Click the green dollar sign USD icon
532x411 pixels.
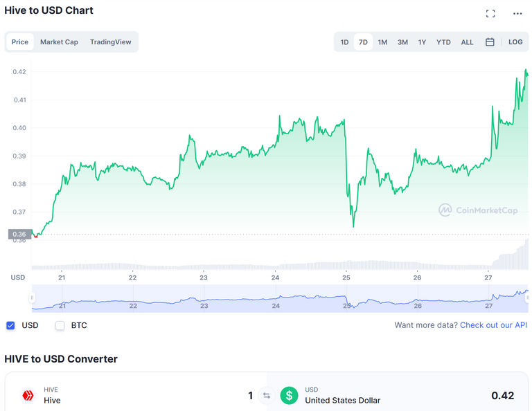(x=289, y=395)
